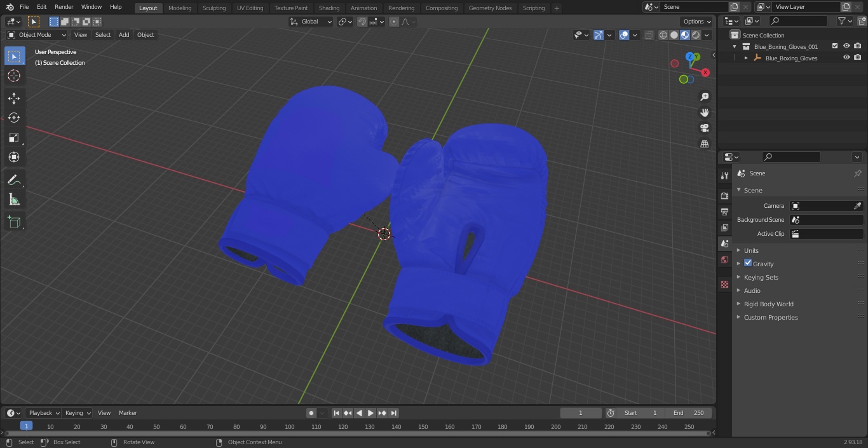Image resolution: width=868 pixels, height=448 pixels.
Task: Collapse the Blue_Boxing_Gloves_001 collection
Action: [x=735, y=46]
